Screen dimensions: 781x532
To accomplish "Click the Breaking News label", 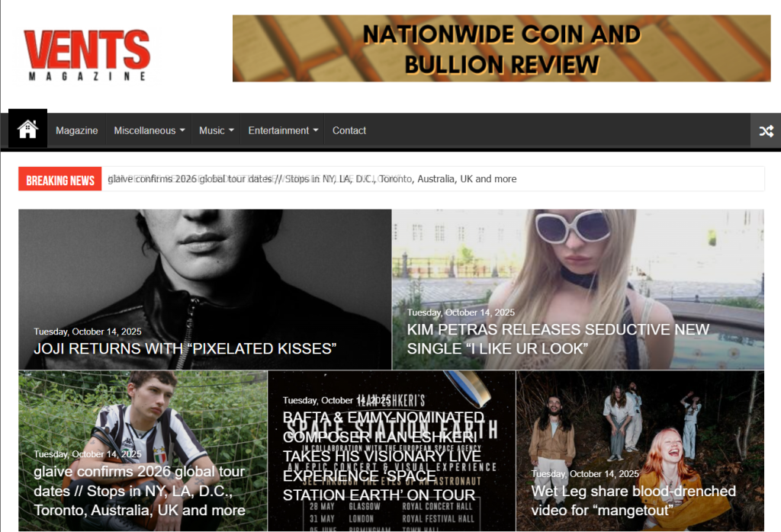I will click(60, 179).
